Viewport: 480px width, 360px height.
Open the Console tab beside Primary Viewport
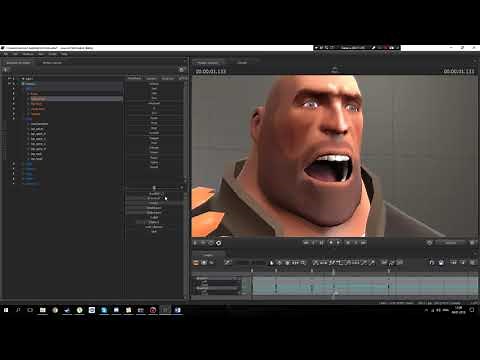click(x=242, y=62)
